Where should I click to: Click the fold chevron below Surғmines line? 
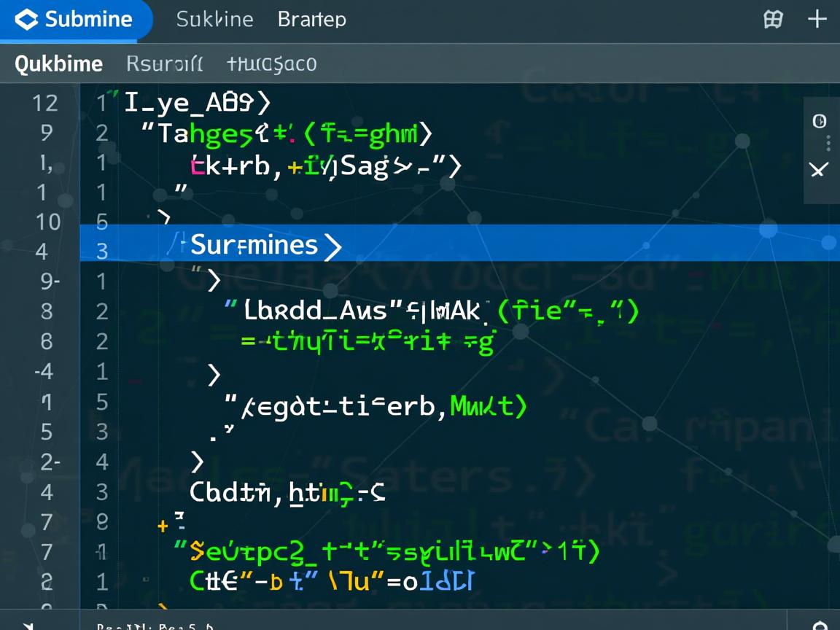tap(214, 279)
